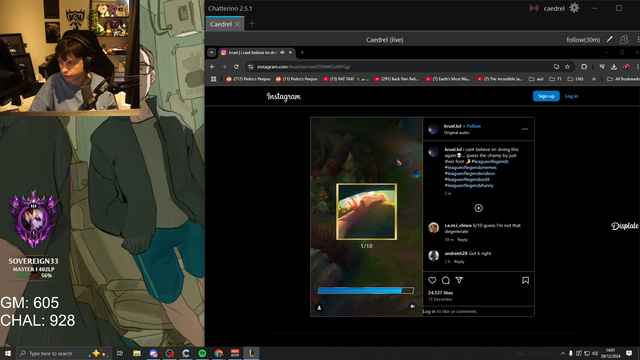Follow the kruel.lol account

point(473,126)
